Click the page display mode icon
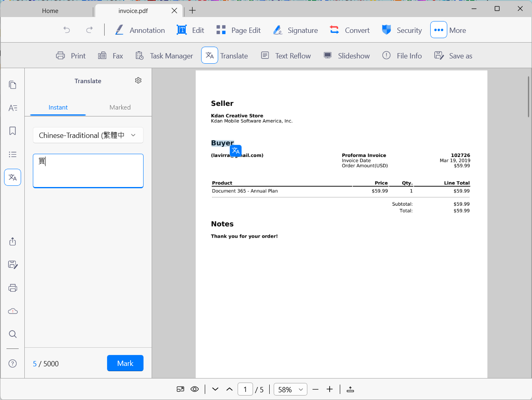Screen dimensions: 532x400 tap(180, 389)
